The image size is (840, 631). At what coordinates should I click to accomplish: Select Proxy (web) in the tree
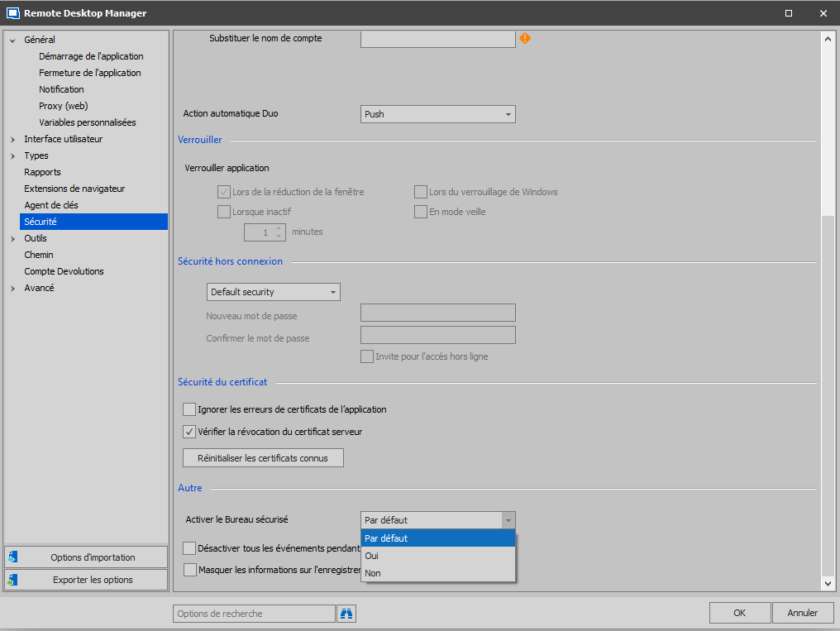(x=63, y=106)
